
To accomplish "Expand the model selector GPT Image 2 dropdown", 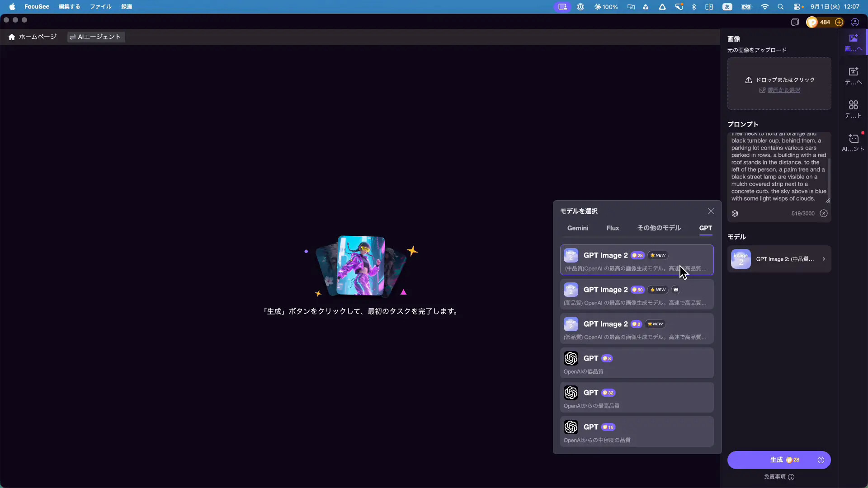I will pos(779,259).
